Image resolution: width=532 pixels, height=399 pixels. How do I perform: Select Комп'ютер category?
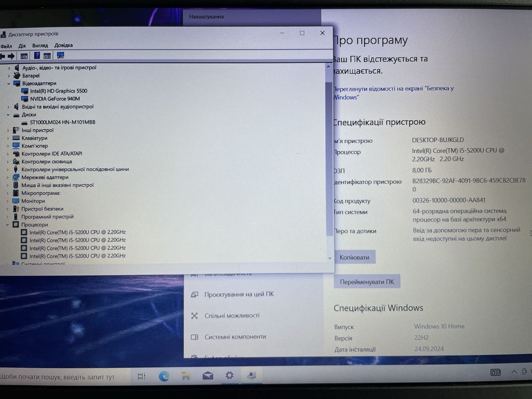[35, 146]
